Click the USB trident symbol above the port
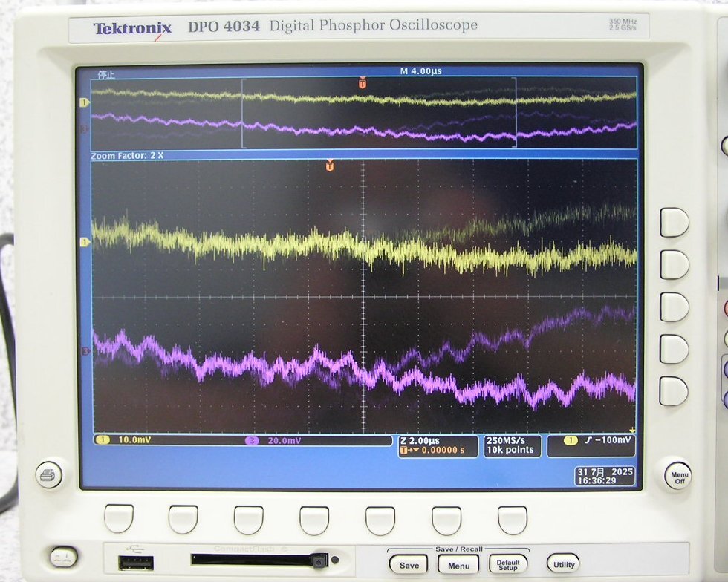Screen dimensions: 728x582 pos(135,549)
